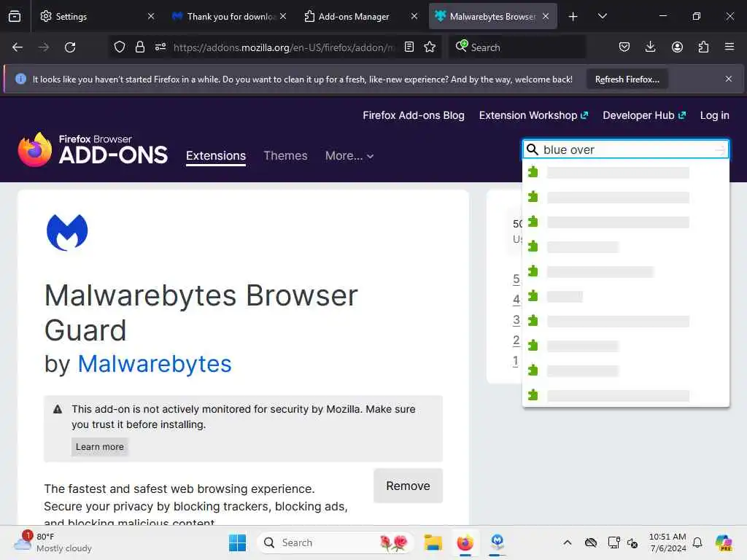The height and width of the screenshot is (560, 747).
Task: Open weather widget showing 80°F
Action: click(53, 542)
